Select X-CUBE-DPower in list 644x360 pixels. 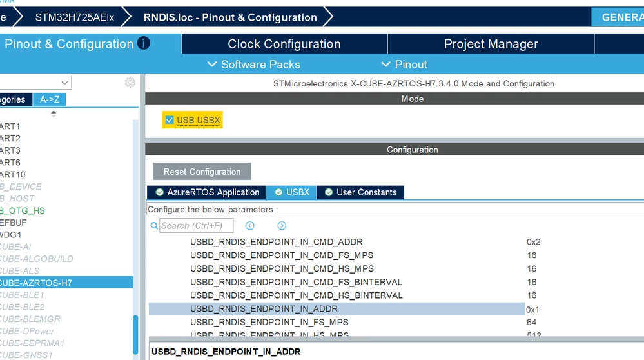point(27,331)
